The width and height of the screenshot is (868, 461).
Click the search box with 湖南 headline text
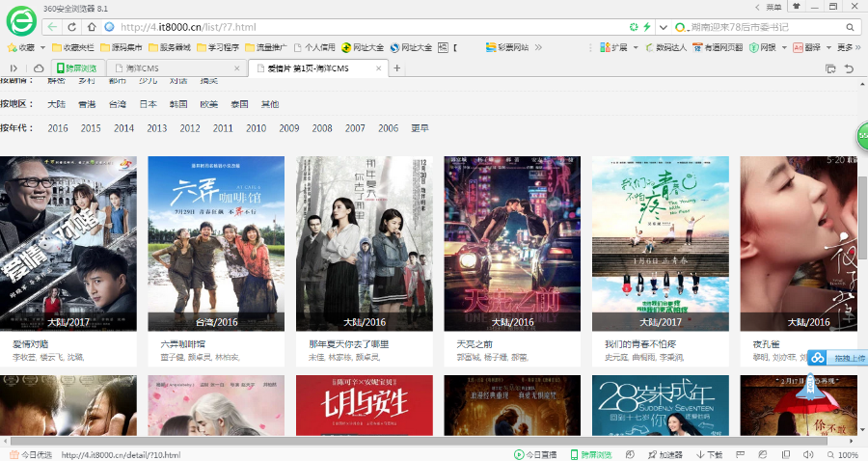coord(760,27)
